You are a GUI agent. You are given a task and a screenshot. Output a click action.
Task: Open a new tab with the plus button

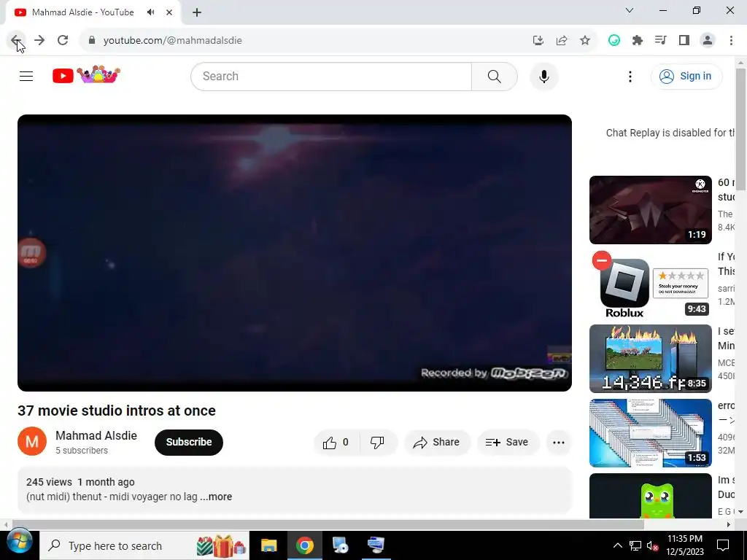coord(197,13)
